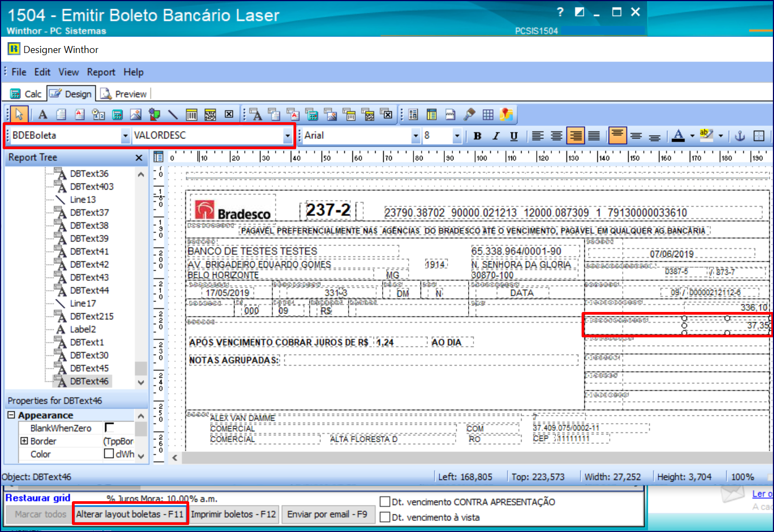Choose the DBRichText component tool
774x532 pixels.
(x=293, y=114)
